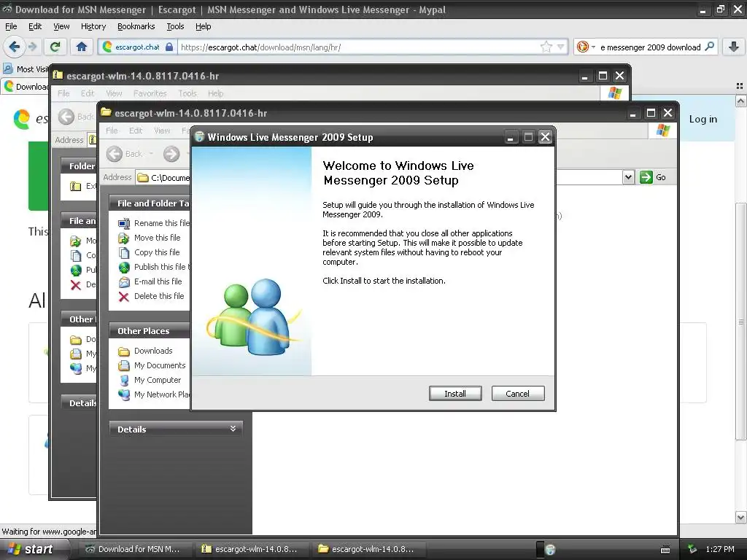Open the URL history dropdown arrow
Viewport: 747px width, 560px height.
click(x=561, y=47)
